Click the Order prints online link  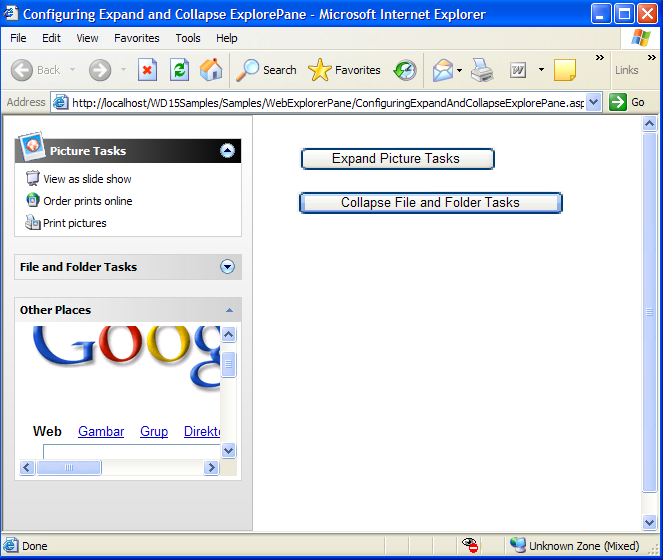coord(87,201)
